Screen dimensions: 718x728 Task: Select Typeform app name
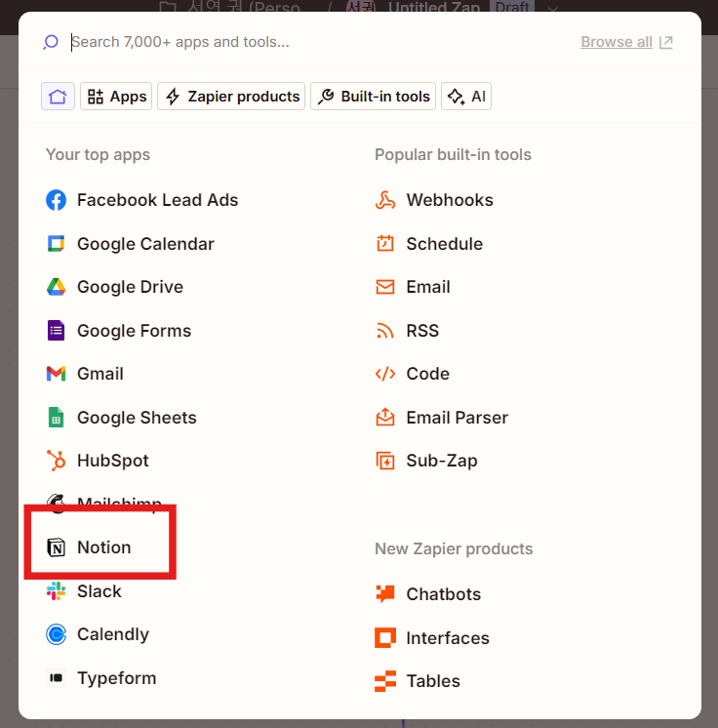(116, 678)
